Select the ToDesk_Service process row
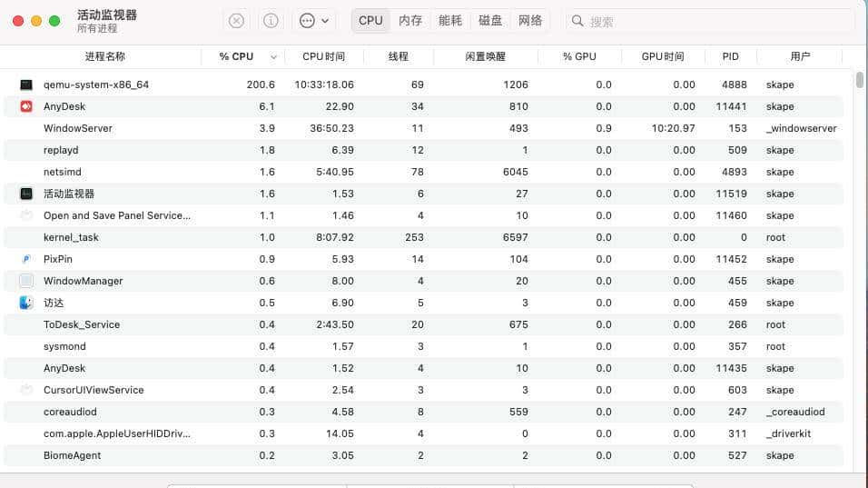Viewport: 868px width, 488px height. coord(423,324)
